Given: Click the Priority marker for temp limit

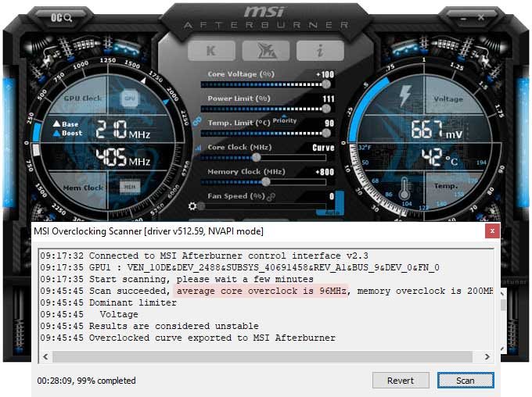Looking at the screenshot, I should (284, 120).
